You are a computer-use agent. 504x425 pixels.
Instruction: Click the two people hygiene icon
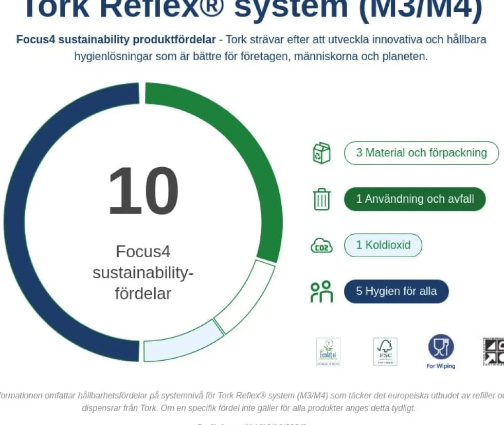[x=321, y=292]
